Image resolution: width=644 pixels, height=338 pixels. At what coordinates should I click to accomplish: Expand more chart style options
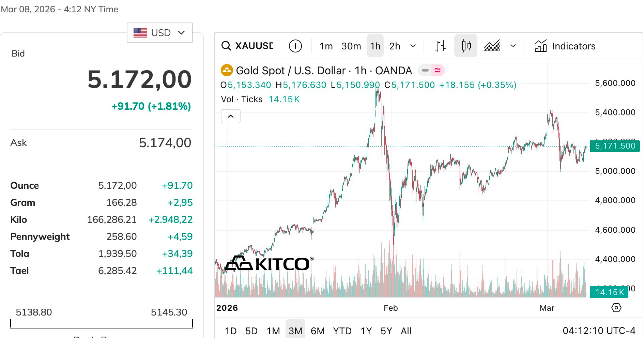point(513,46)
